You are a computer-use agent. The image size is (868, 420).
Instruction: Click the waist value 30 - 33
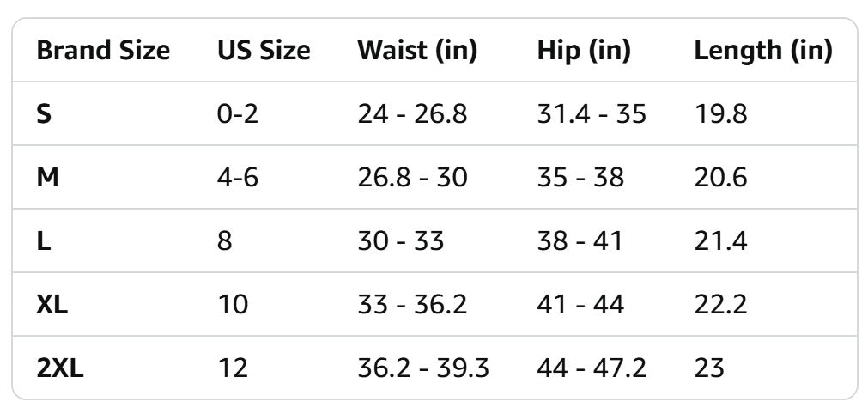401,241
